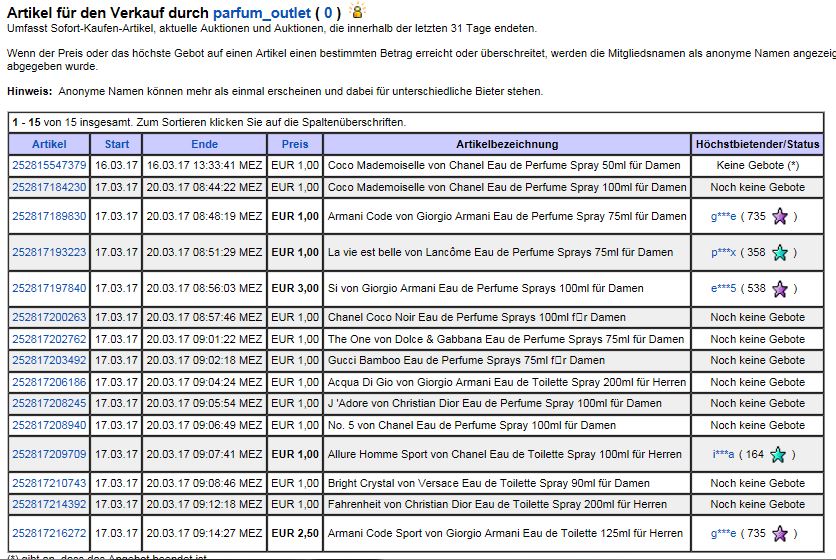This screenshot has width=836, height=560.
Task: Select 'The One von Dolce & Gabbana' description
Action: pos(505,339)
